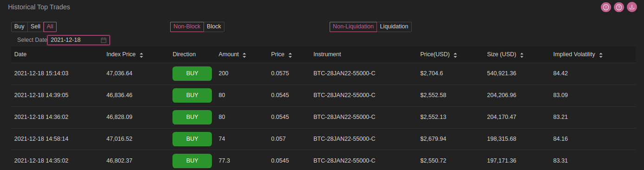Select the Buy filter option
Viewport: 644px width, 170px height.
click(19, 27)
